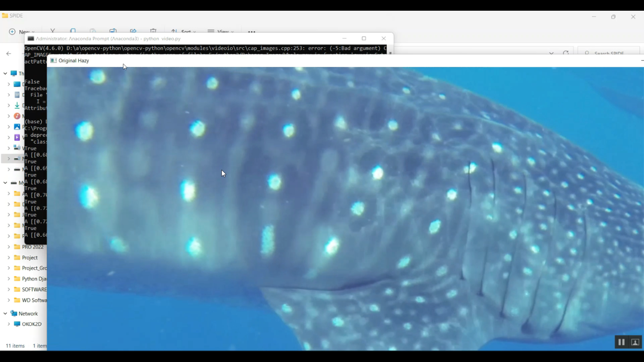This screenshot has width=644, height=362.
Task: Open the WD Software folder
Action: 34,300
